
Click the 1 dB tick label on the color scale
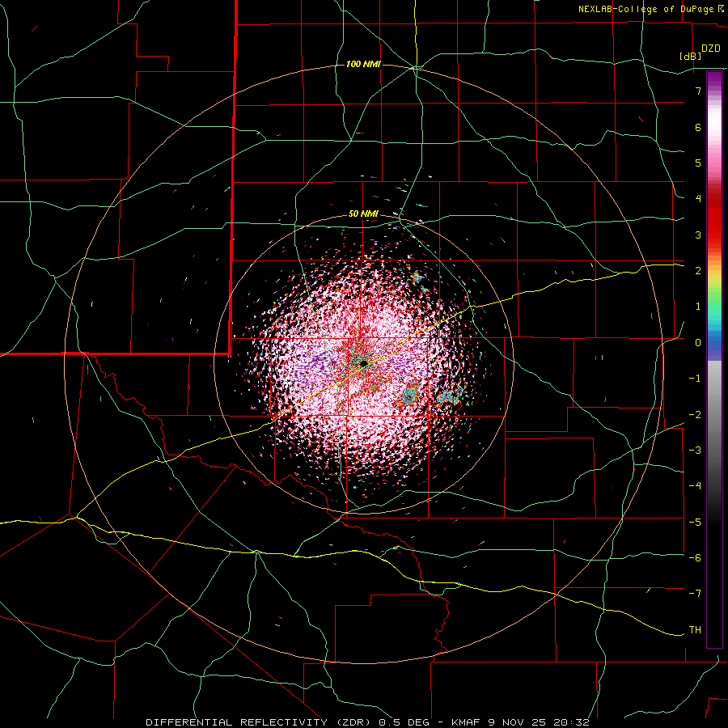698,307
